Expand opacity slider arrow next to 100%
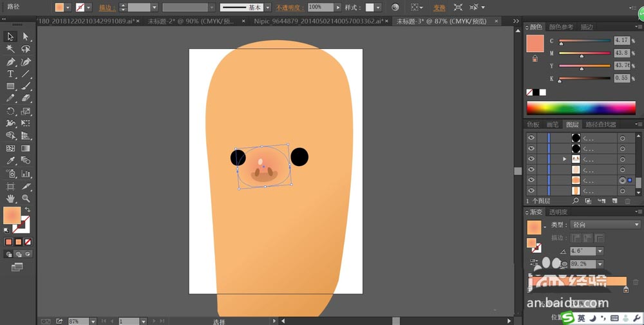This screenshot has width=644, height=325. tap(338, 7)
